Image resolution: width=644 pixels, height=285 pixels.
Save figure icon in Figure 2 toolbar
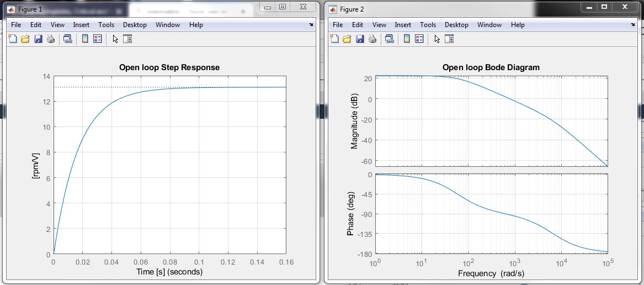360,39
